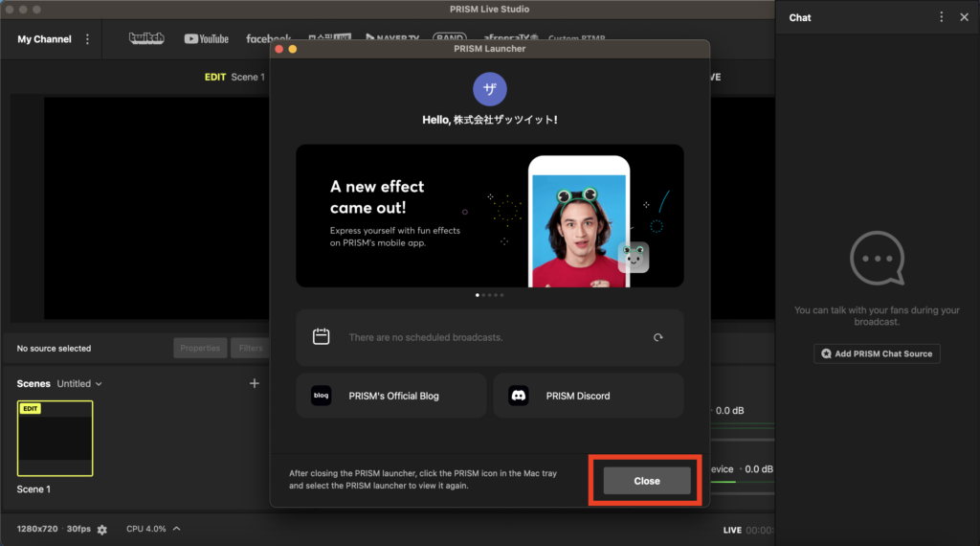This screenshot has width=980, height=546.
Task: Refresh the scheduled broadcasts list
Action: (657, 337)
